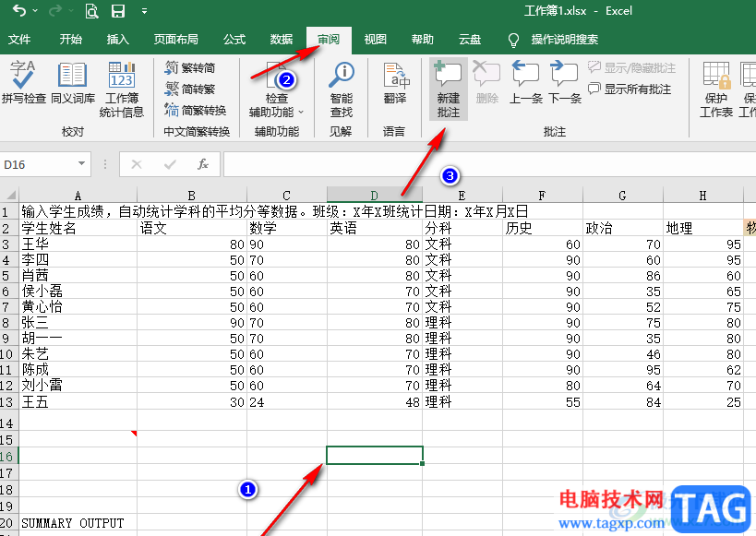756x536 pixels.
Task: Go to previous comment 上一条
Action: click(x=525, y=82)
